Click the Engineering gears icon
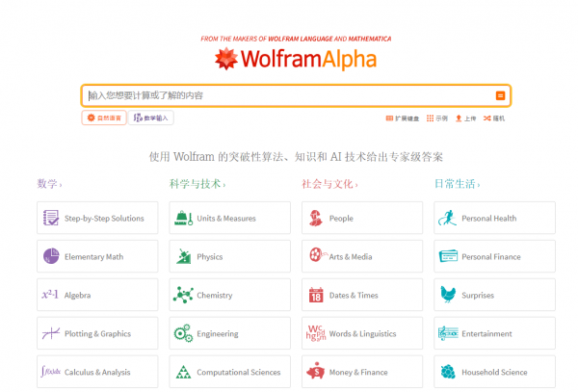Image resolution: width=578 pixels, height=392 pixels. click(183, 333)
